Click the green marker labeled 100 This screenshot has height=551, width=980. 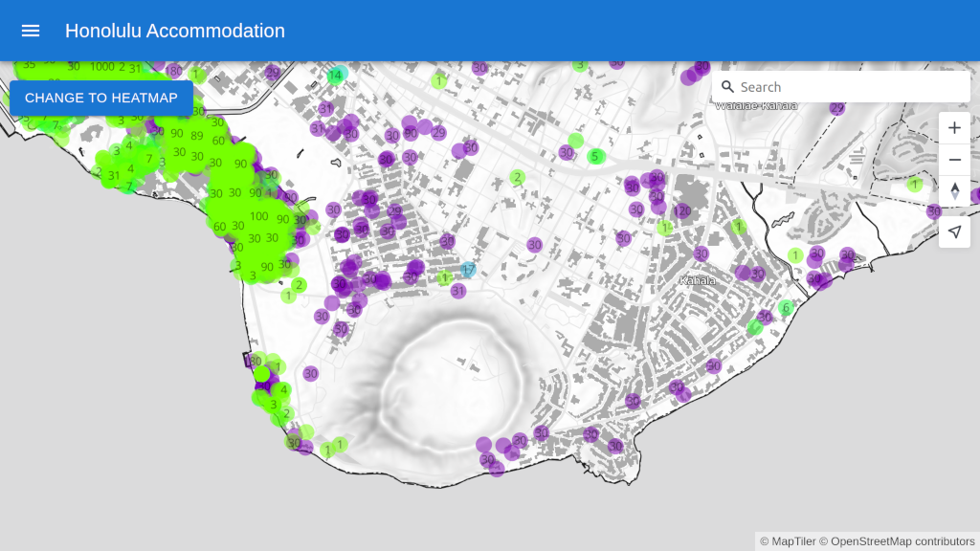(258, 216)
